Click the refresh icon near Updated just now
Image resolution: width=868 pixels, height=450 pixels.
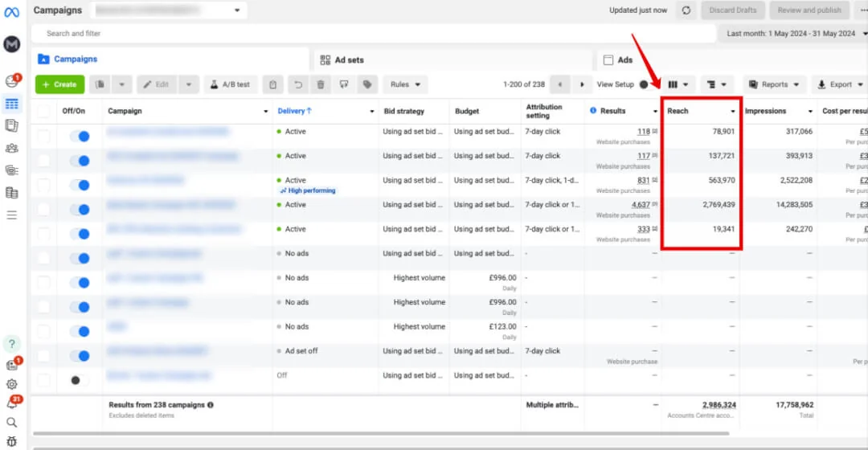point(686,10)
